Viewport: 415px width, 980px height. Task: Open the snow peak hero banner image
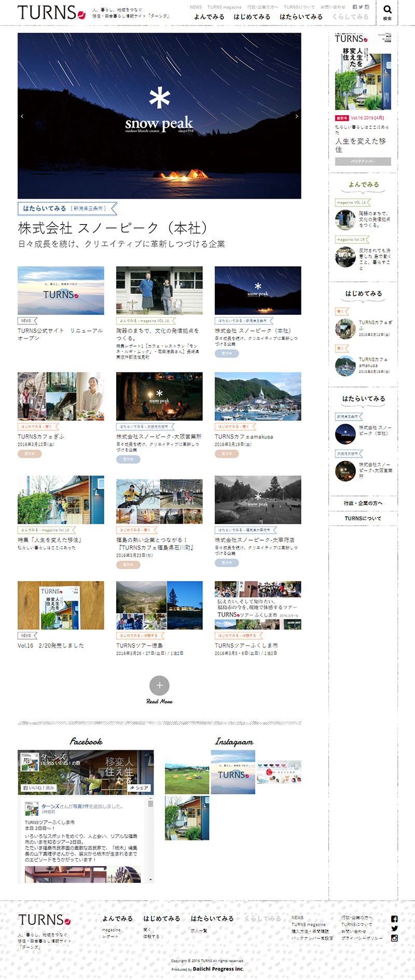point(159,116)
